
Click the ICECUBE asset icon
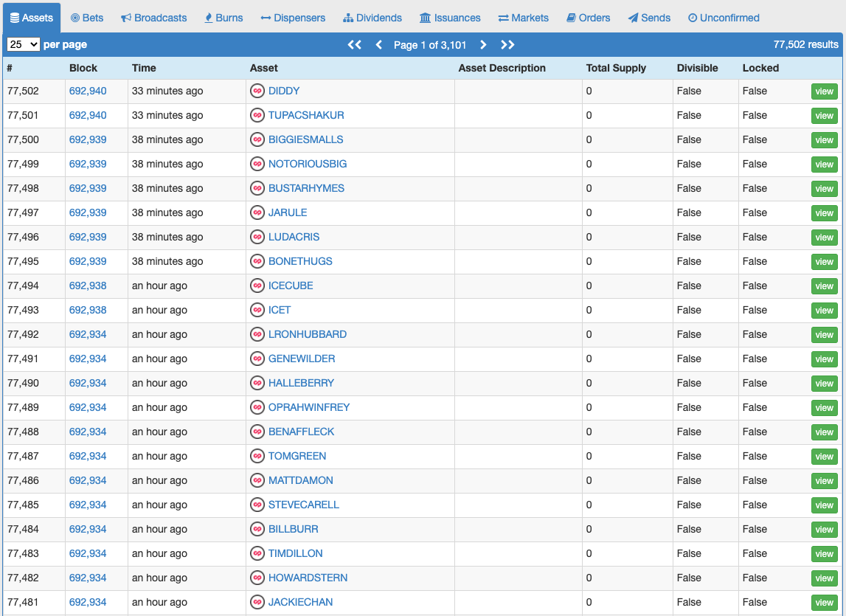[257, 285]
